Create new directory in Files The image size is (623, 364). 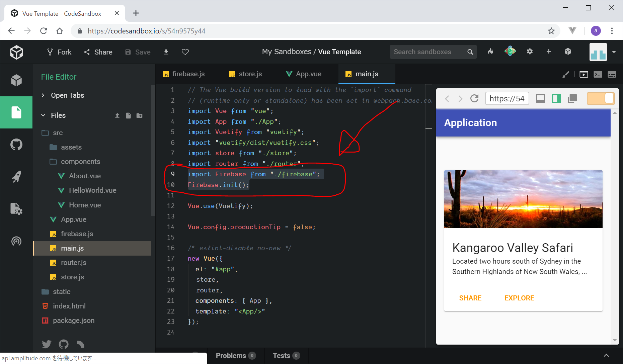[x=140, y=115]
